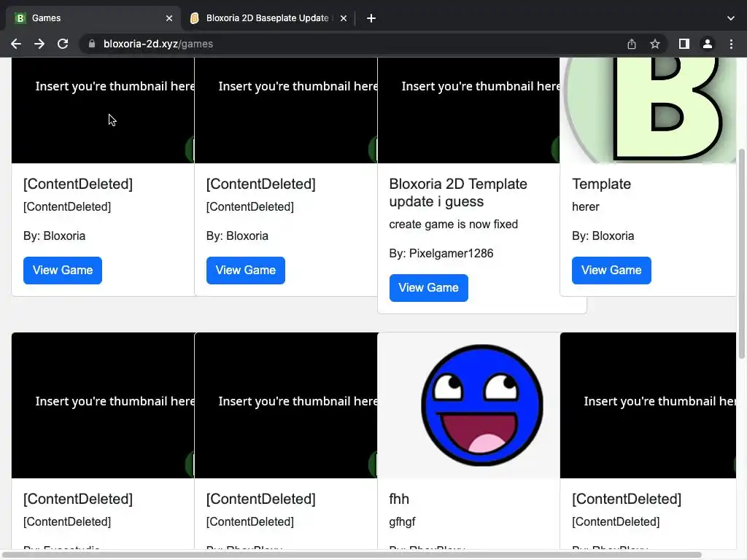The width and height of the screenshot is (747, 560).
Task: Click thumbnail of Bloxoria 2D Template update
Action: 468,110
